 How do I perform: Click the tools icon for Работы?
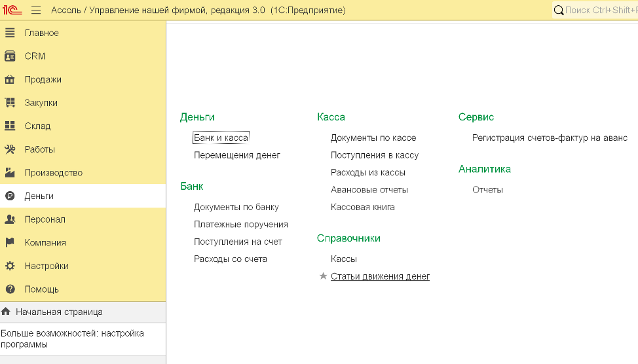[x=10, y=149]
